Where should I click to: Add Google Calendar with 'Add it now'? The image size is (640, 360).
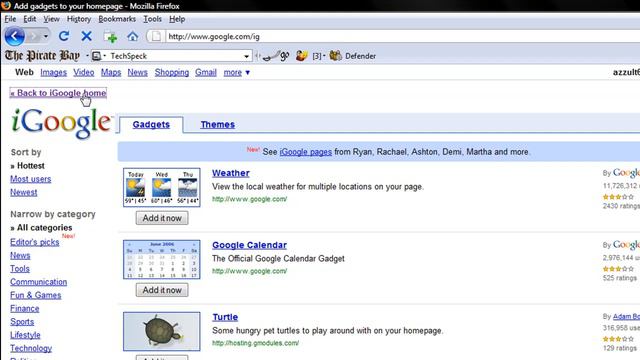162,290
